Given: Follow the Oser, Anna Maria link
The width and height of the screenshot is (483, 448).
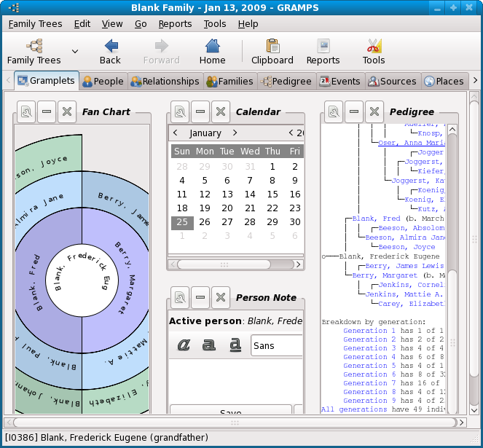Looking at the screenshot, I should point(411,143).
